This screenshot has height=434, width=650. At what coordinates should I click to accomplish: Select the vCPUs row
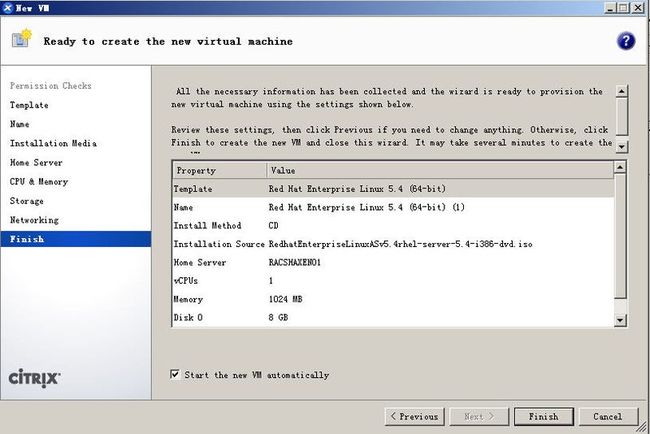[x=393, y=281]
